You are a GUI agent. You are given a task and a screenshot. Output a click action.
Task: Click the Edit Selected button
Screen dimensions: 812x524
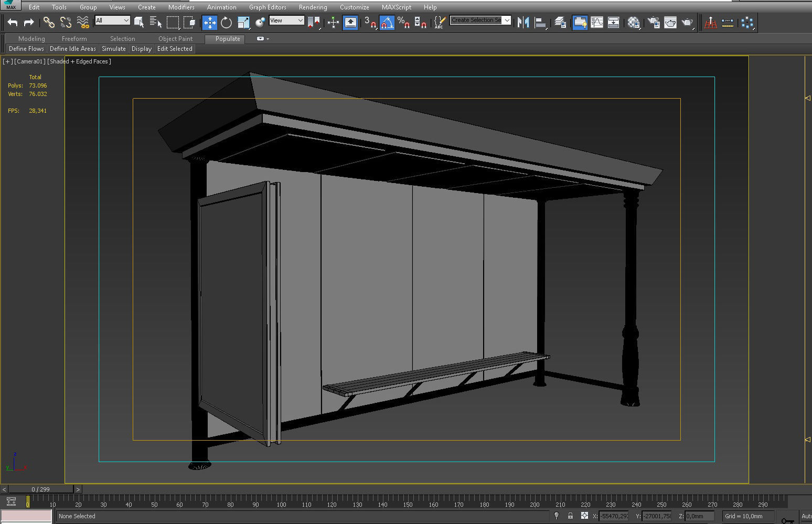point(175,49)
